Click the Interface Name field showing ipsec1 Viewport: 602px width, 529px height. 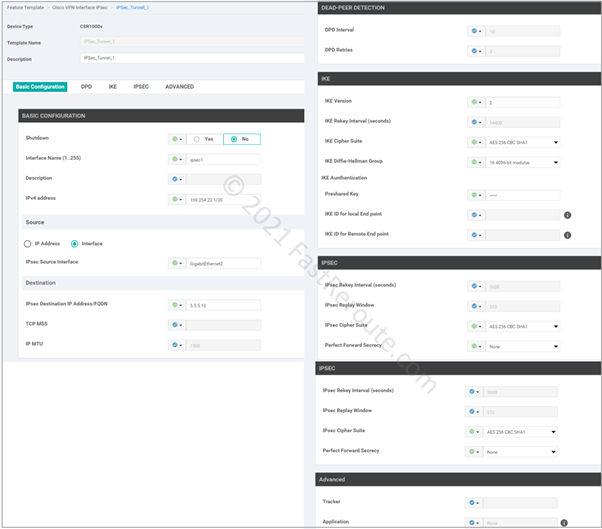pos(223,159)
